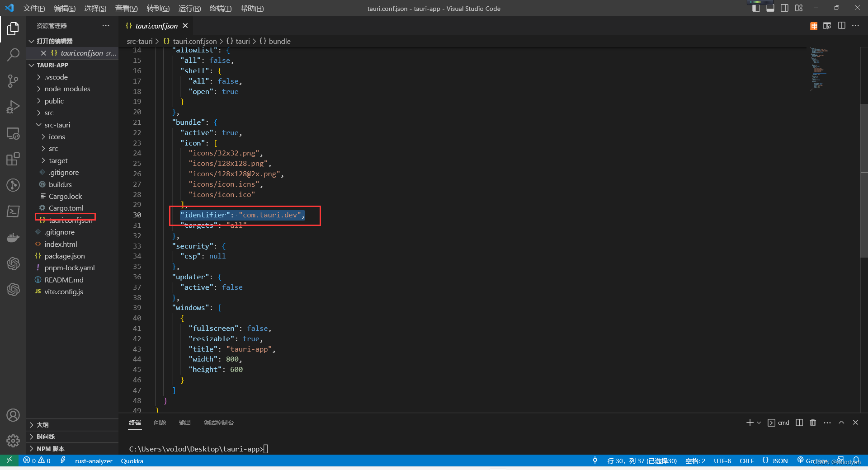Add a new terminal with plus icon
The image size is (868, 470).
[x=750, y=423]
